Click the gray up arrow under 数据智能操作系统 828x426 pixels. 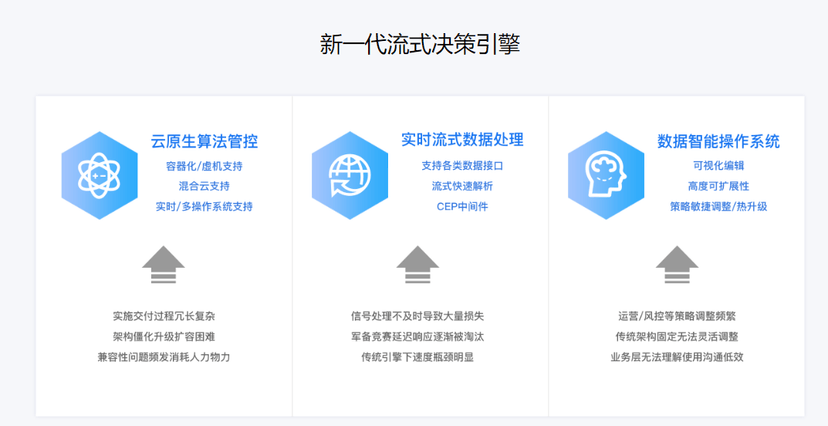[677, 264]
